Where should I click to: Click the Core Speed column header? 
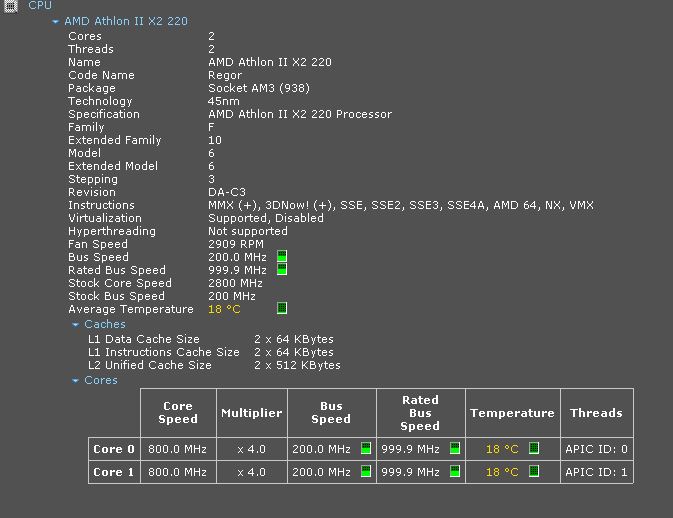pos(178,412)
